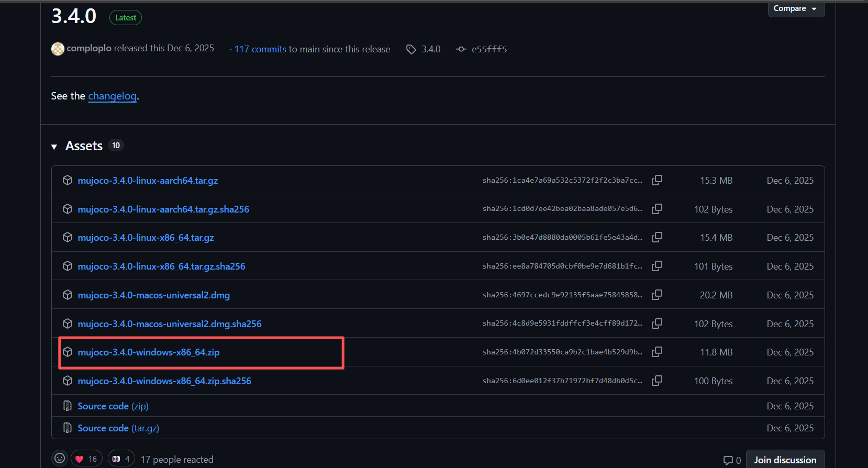Click the comment bubble icon showing 0

(x=728, y=460)
